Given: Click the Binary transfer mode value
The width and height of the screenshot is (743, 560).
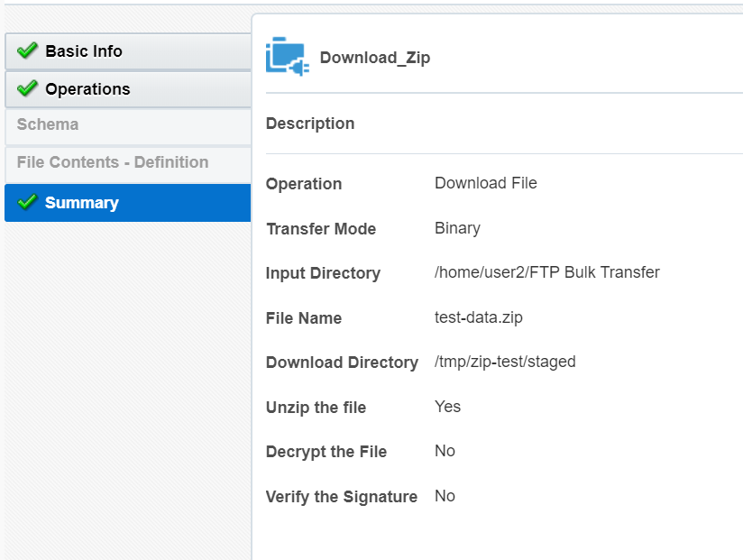Looking at the screenshot, I should [x=457, y=228].
